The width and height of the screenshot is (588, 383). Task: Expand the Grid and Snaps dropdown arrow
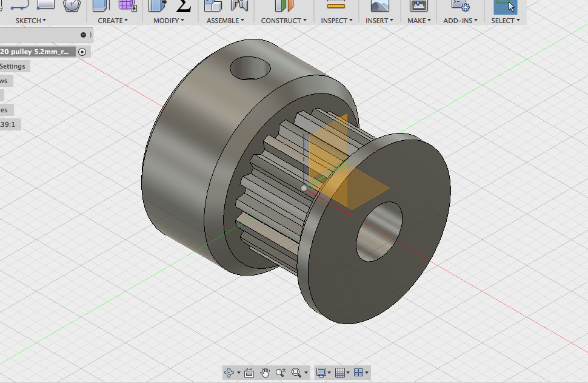point(348,373)
